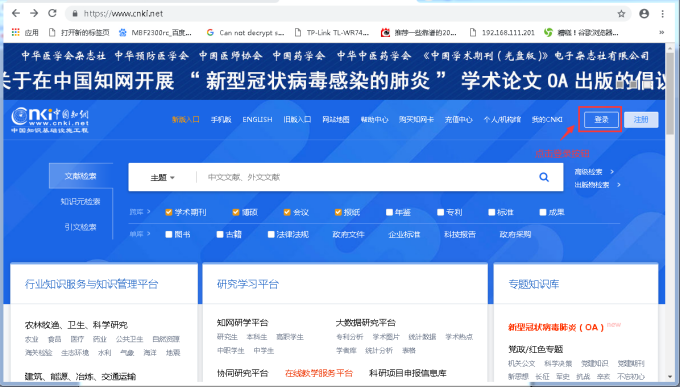Image resolution: width=681 pixels, height=387 pixels.
Task: Uncheck the 学术期刊 checkbox
Action: 169,212
